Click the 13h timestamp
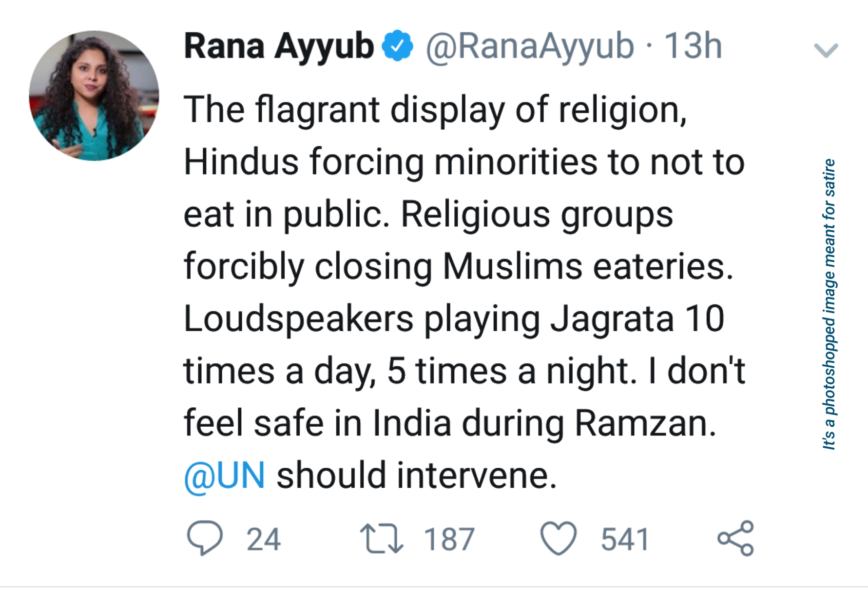868x596 pixels. 693,46
